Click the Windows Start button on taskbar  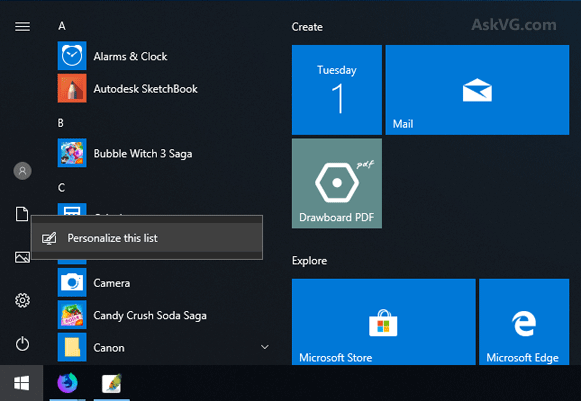pyautogui.click(x=21, y=383)
